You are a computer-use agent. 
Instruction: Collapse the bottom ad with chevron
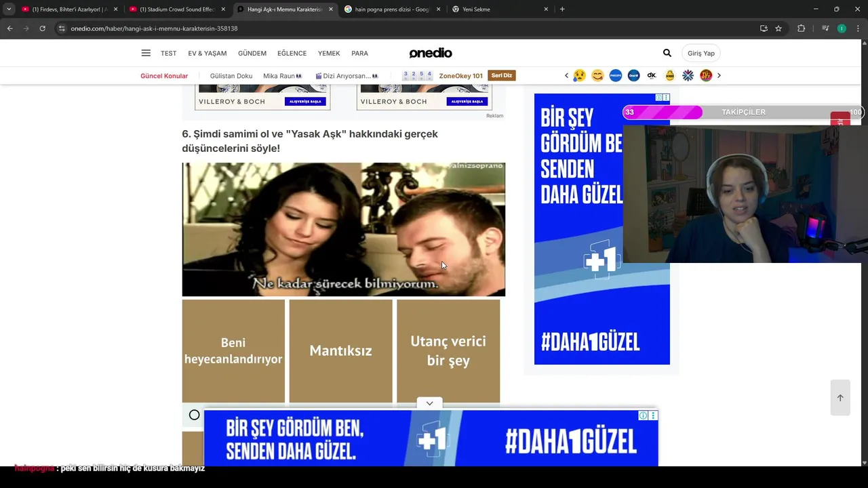coord(429,403)
